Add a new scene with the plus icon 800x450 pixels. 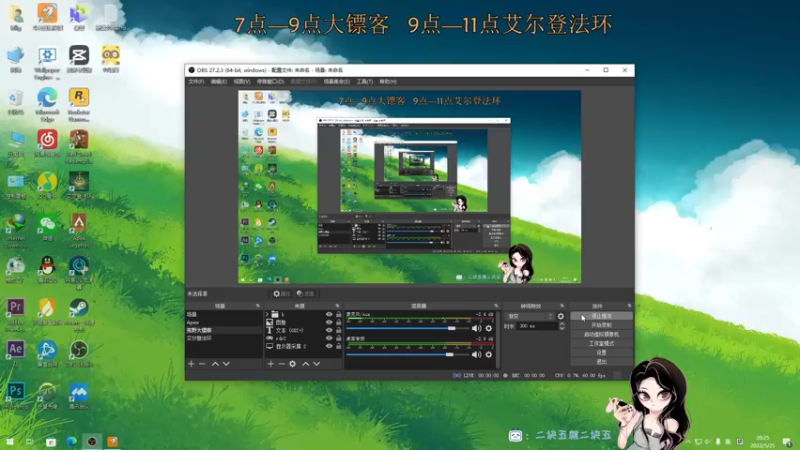191,364
